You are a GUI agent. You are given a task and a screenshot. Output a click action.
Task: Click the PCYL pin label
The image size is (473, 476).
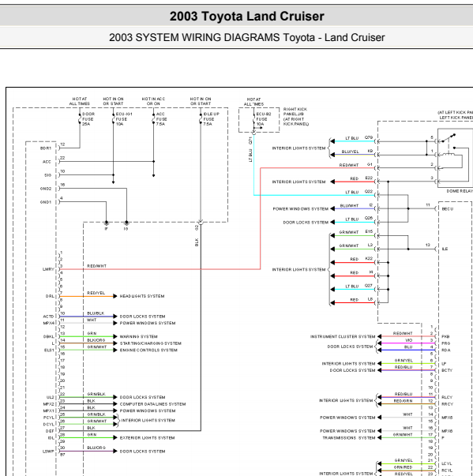point(49,418)
